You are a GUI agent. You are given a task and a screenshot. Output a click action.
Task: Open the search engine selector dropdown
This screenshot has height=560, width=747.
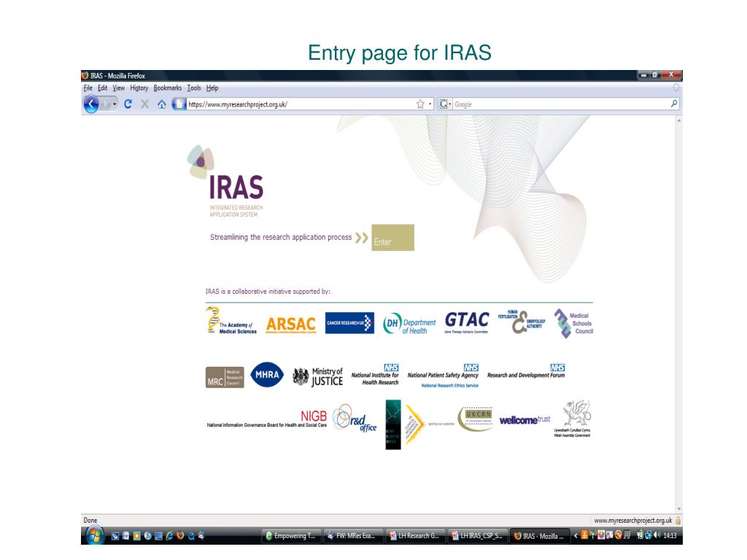pos(449,104)
